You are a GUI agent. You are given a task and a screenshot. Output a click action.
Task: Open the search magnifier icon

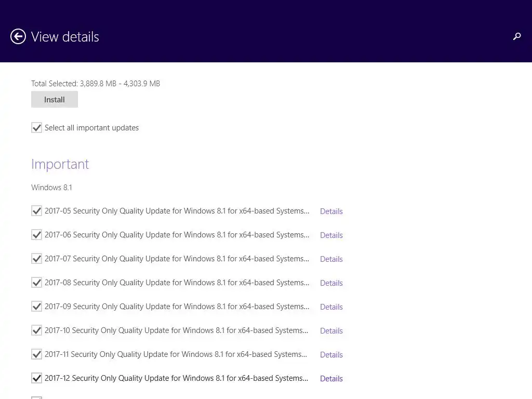(517, 36)
